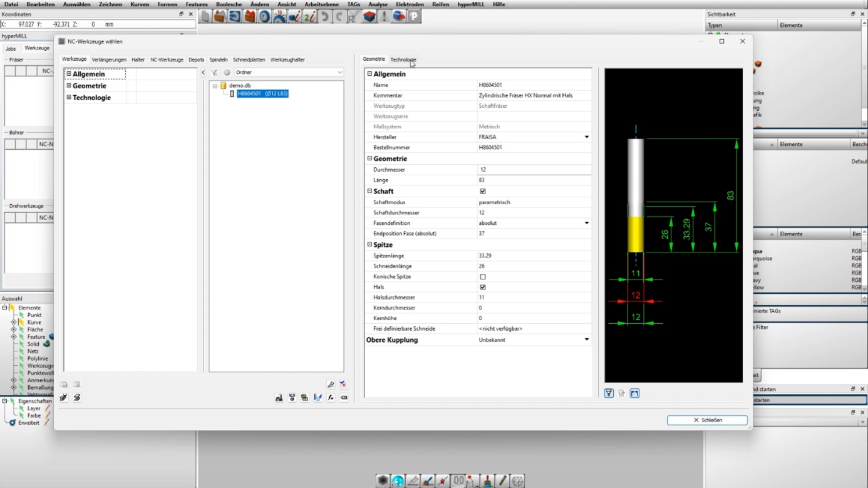868x488 pixels.
Task: Click the Layer item under Eigenschaften
Action: click(34, 408)
